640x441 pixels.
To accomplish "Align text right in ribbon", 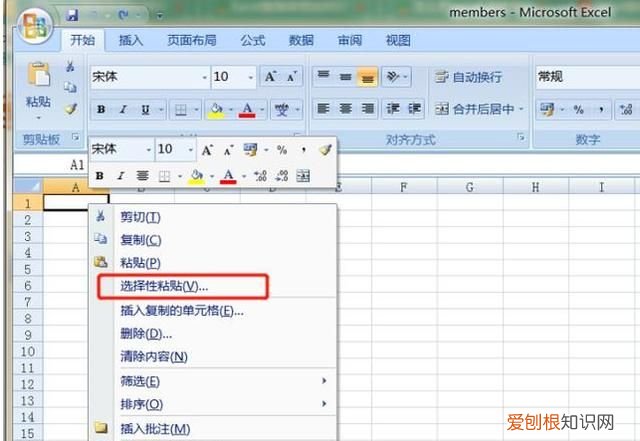I will tap(367, 109).
